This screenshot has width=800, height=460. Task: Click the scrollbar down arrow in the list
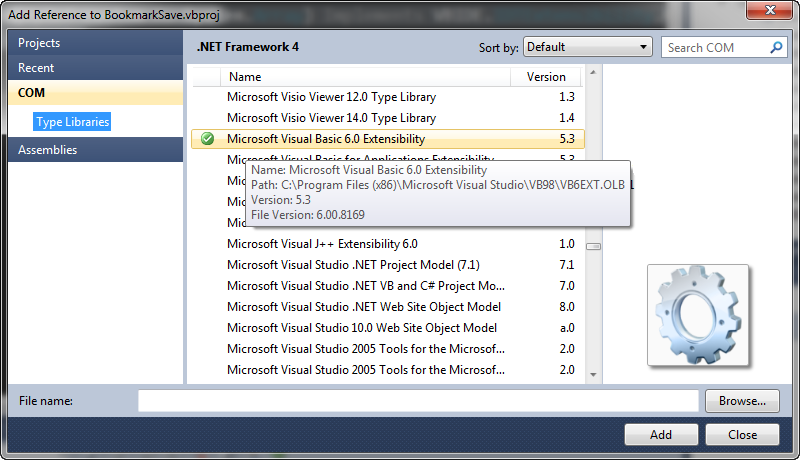593,375
